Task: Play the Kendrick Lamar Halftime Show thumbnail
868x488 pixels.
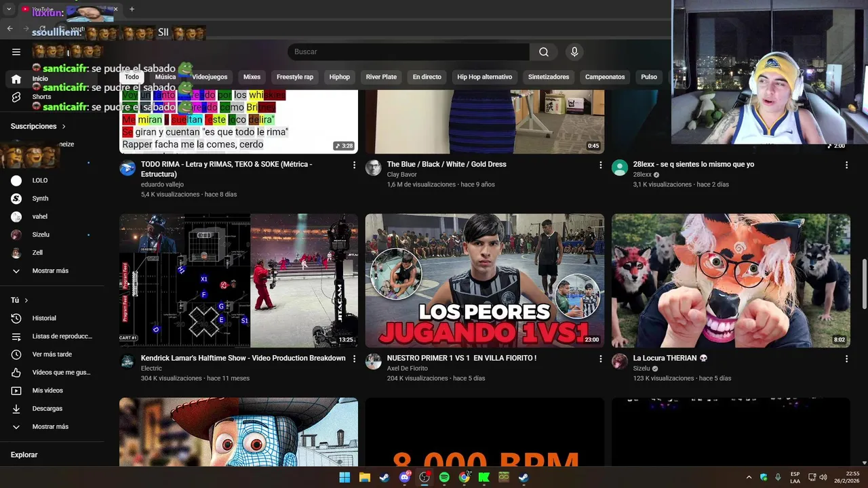Action: (239, 281)
